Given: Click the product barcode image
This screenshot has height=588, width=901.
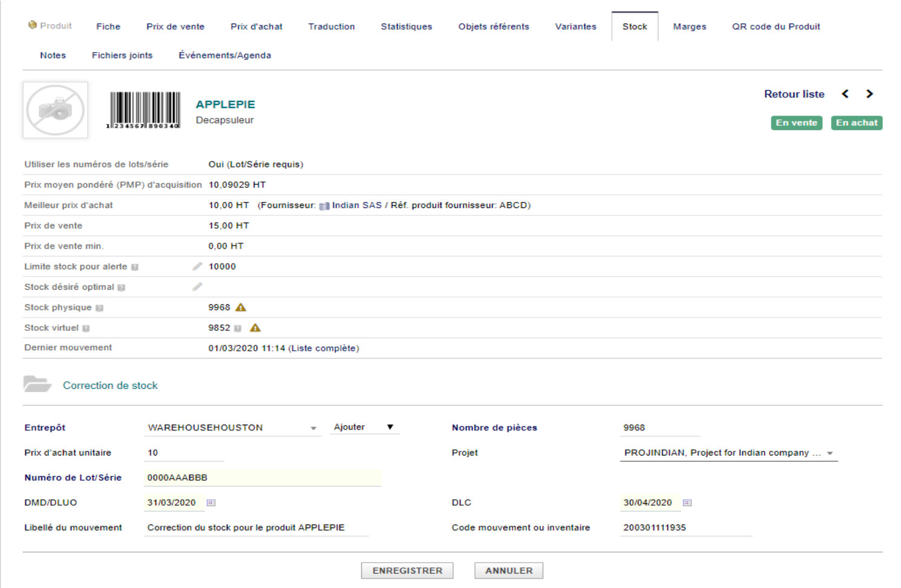Looking at the screenshot, I should pyautogui.click(x=145, y=110).
